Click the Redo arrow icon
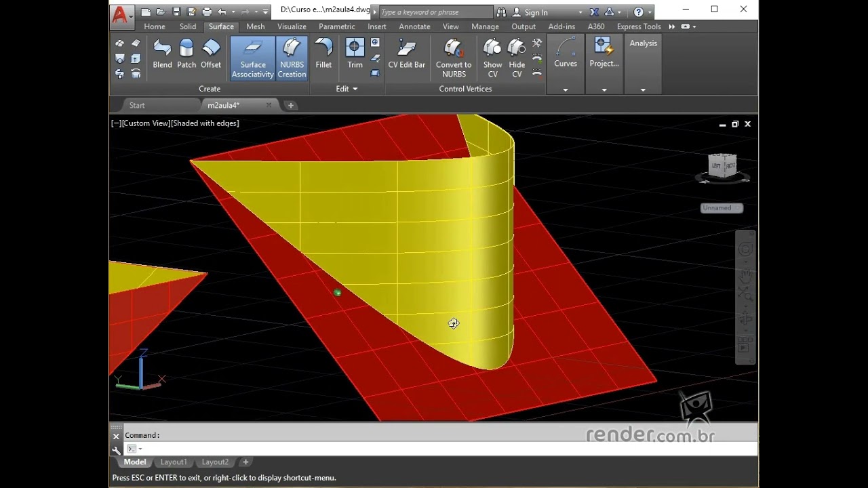 click(245, 12)
